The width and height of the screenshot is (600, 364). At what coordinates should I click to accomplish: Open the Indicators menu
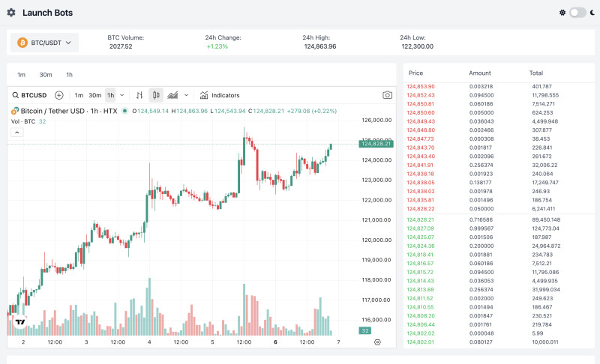pyautogui.click(x=219, y=95)
